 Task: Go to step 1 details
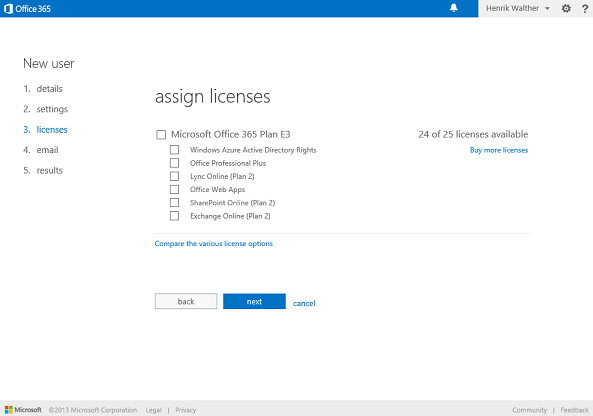coord(43,89)
